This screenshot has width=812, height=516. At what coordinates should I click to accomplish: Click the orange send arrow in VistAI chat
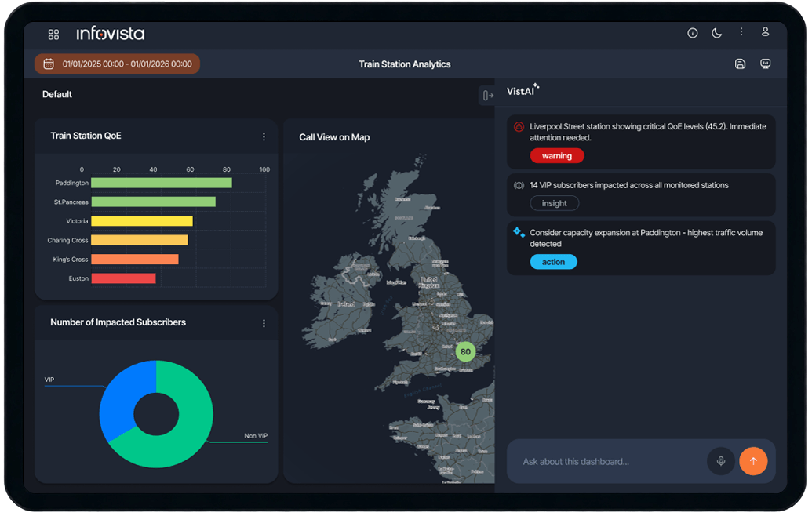[x=753, y=461]
